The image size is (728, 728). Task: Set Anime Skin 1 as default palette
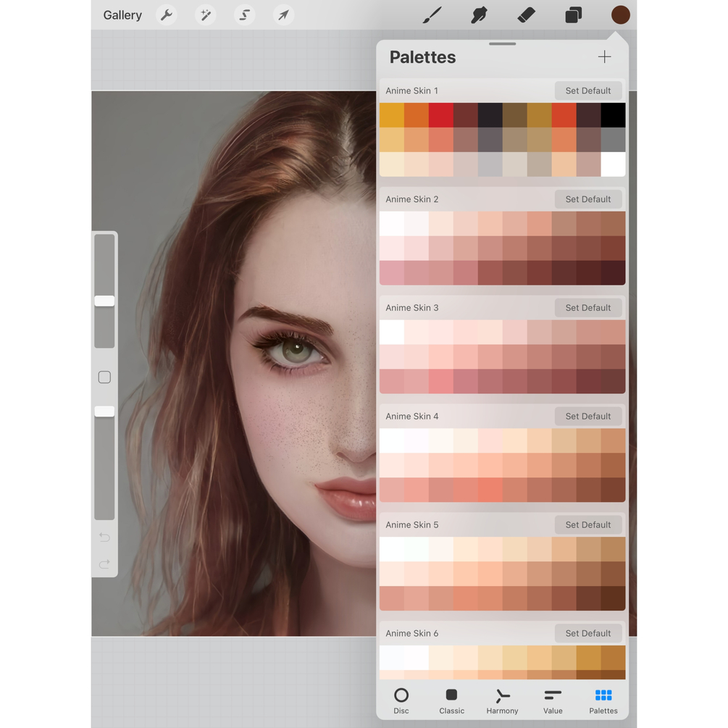588,91
